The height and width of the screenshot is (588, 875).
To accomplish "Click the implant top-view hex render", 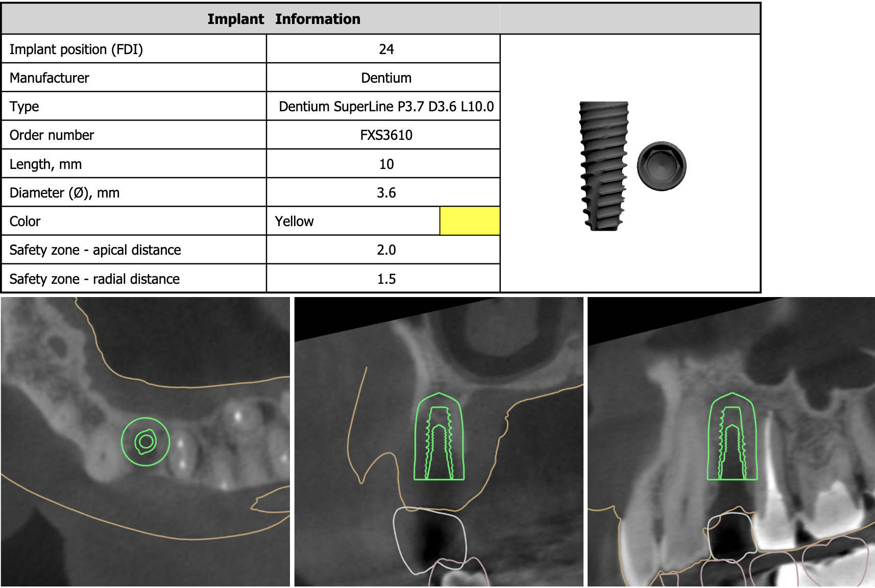I will (x=662, y=166).
